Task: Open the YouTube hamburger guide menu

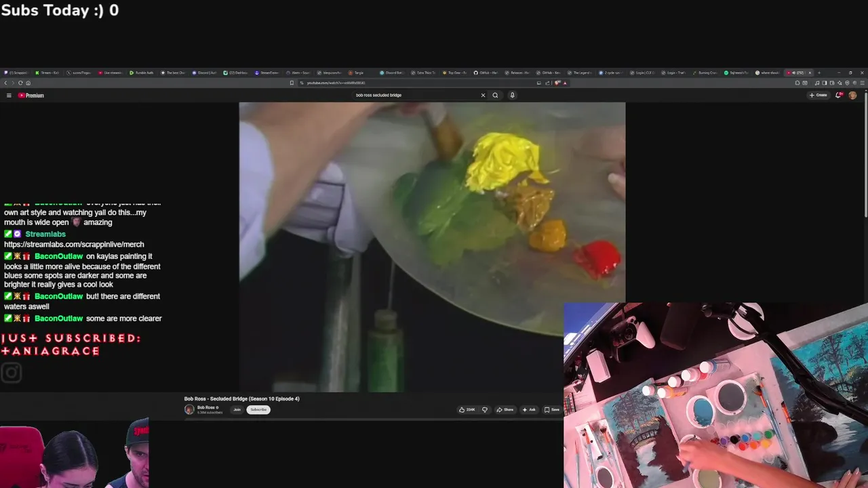Action: pos(9,96)
